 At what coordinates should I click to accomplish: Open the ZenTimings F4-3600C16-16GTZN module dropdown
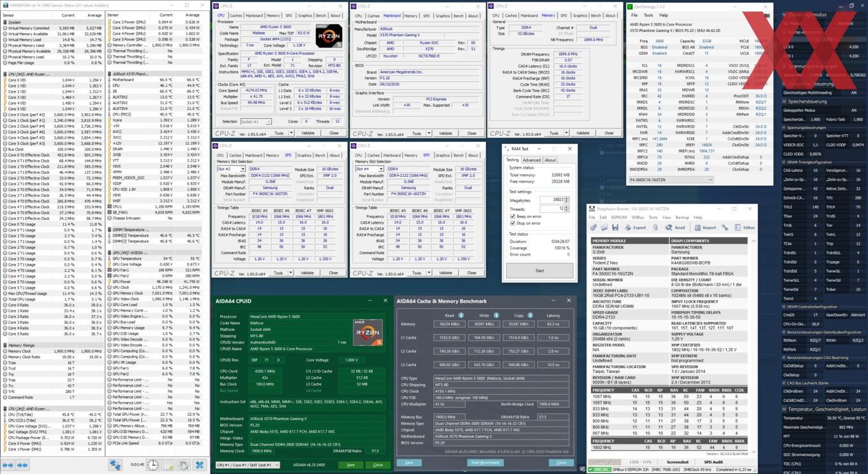pyautogui.click(x=670, y=180)
